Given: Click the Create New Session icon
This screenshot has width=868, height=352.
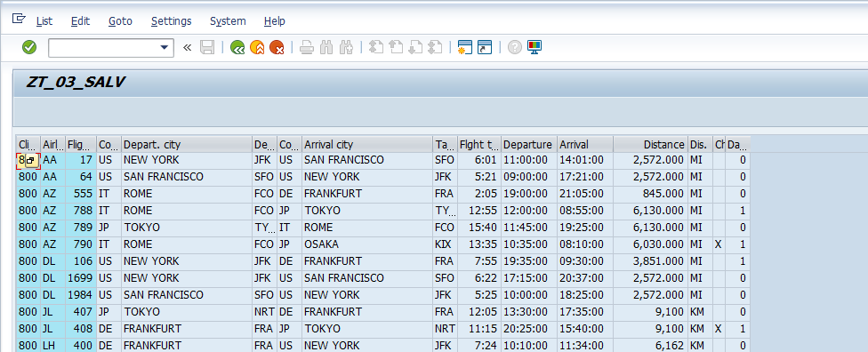Looking at the screenshot, I should [x=464, y=48].
